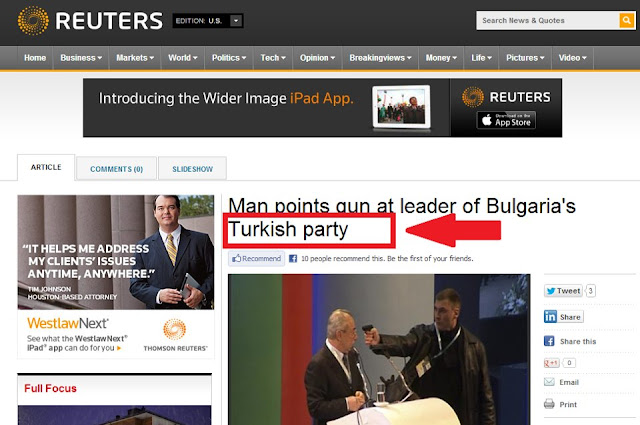Click the orange search magnifier button

tap(627, 20)
